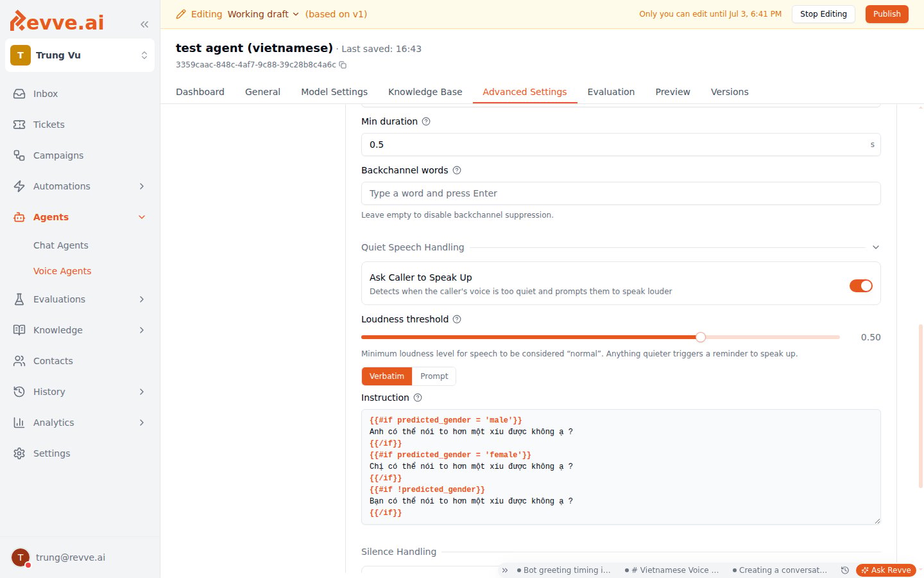The image size is (924, 578).
Task: Collapse the sidebar with the double-chevron icon
Action: [x=144, y=24]
